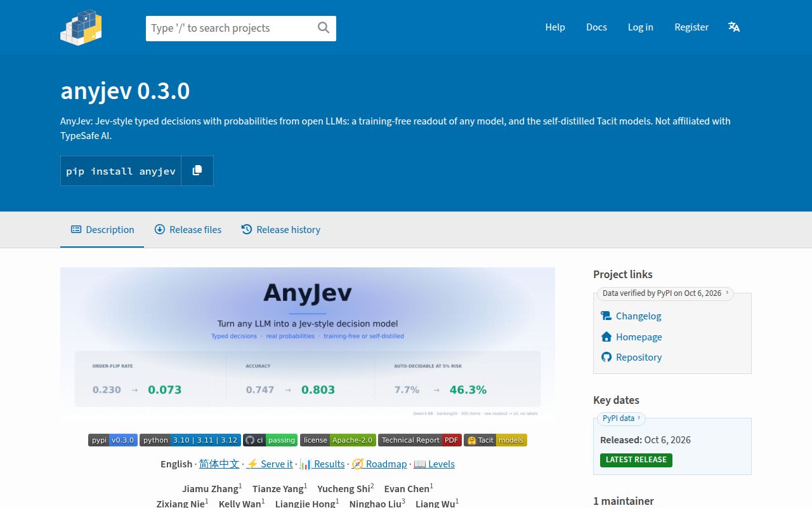Image resolution: width=812 pixels, height=508 pixels.
Task: Open the Changelog link
Action: tap(638, 316)
